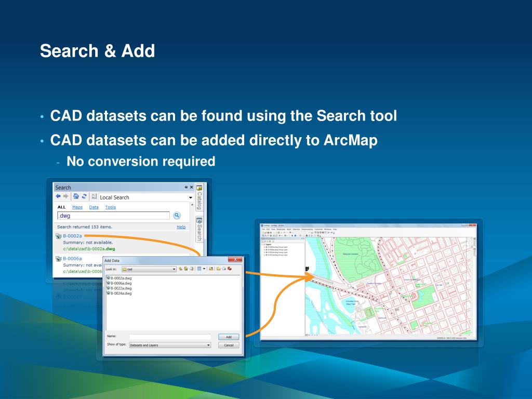Screen dimensions: 532x399
Task: Click Go To Home Folder icon in Add Data
Action: point(186,269)
